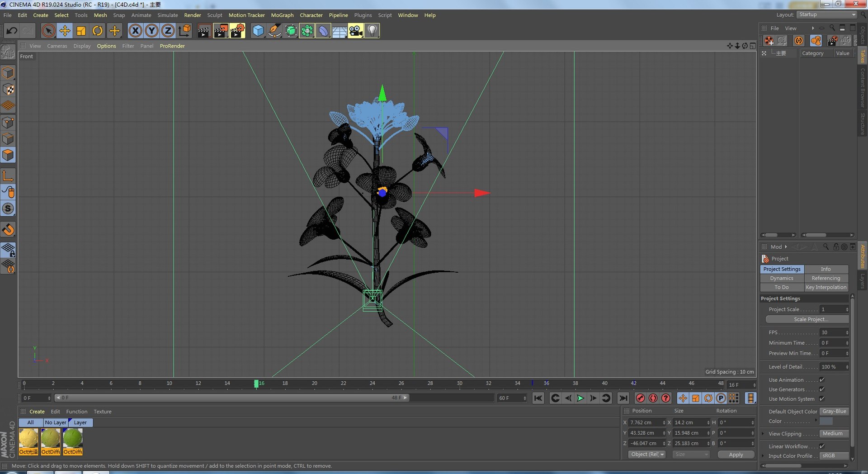
Task: Add a Camera object
Action: point(356,31)
